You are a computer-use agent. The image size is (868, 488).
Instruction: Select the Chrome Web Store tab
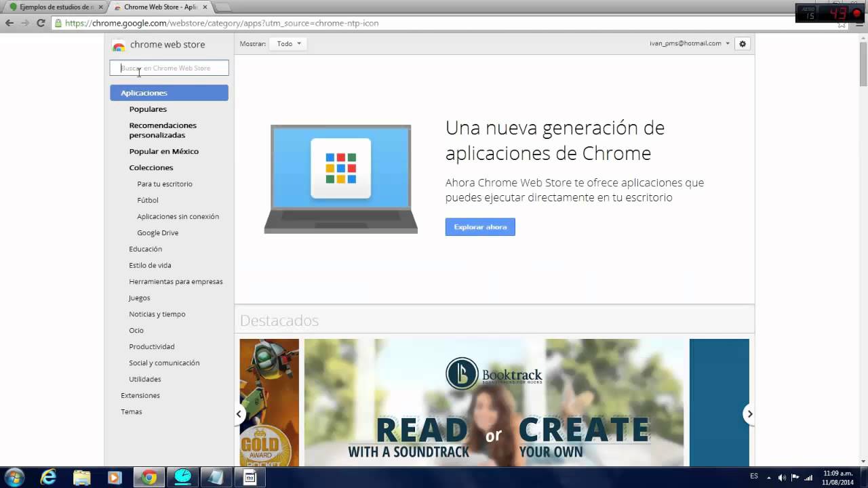(160, 7)
